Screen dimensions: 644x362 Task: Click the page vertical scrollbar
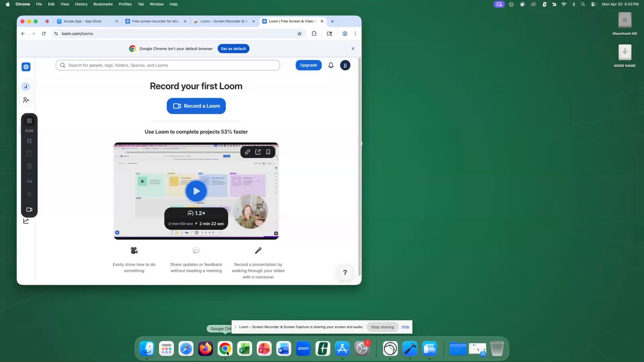[359, 166]
